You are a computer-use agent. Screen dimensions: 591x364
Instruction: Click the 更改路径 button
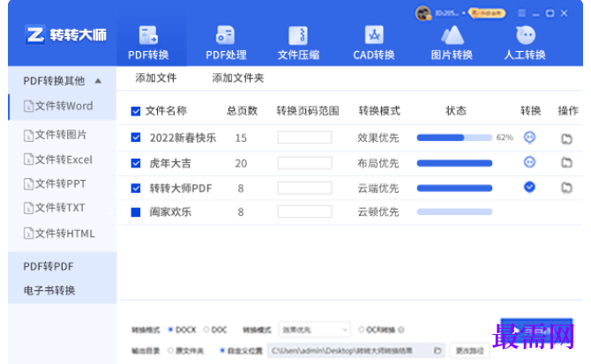coord(469,351)
